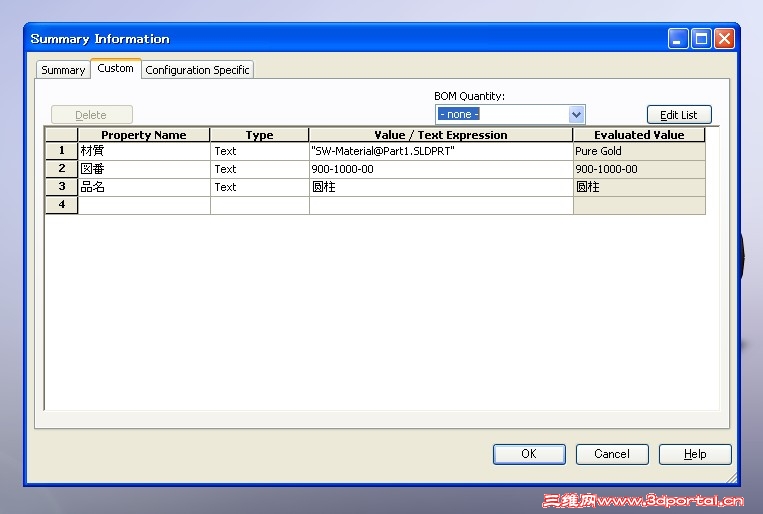This screenshot has height=514, width=763.
Task: Select row header 1
Action: [61, 151]
